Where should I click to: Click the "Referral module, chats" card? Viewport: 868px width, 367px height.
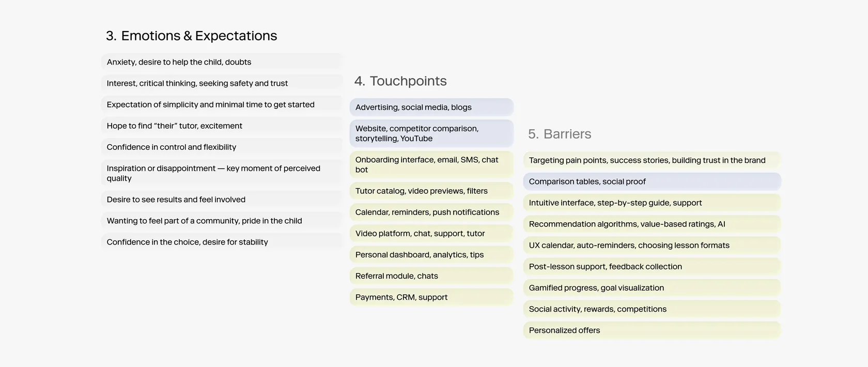click(431, 276)
